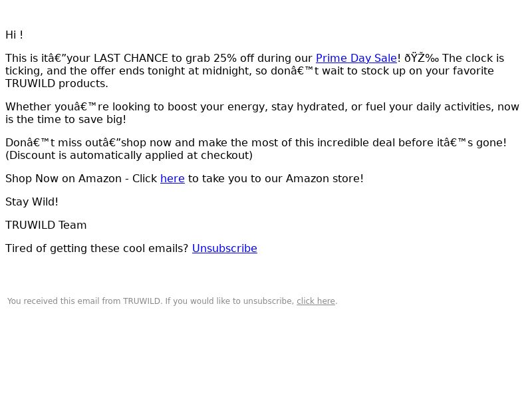Image resolution: width=532 pixels, height=399 pixels.
Task: Click the 'Shop Now on Amazon' text
Action: tap(63, 178)
